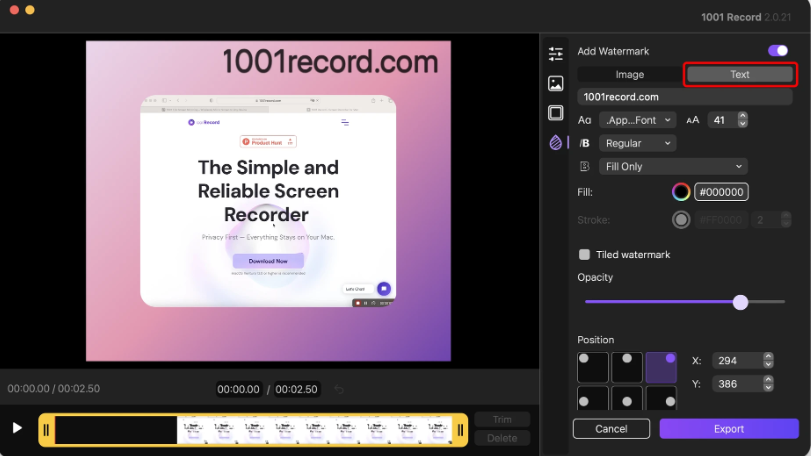Open the .App...Font family dropdown

[637, 120]
